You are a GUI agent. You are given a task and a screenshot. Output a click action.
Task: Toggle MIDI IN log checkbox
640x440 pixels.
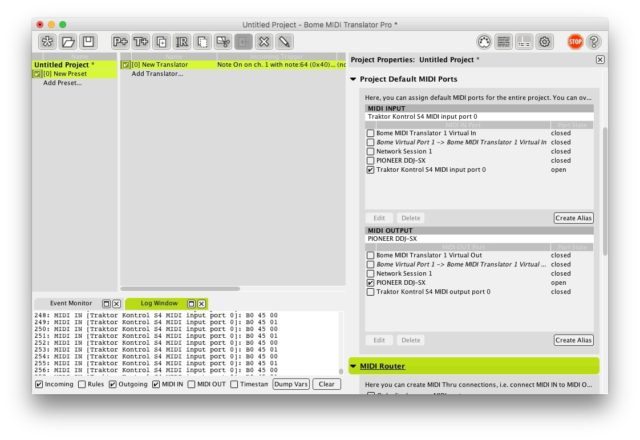coord(156,384)
